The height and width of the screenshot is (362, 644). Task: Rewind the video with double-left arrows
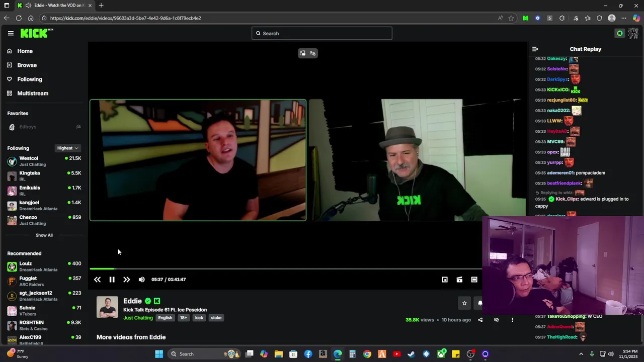tap(97, 280)
